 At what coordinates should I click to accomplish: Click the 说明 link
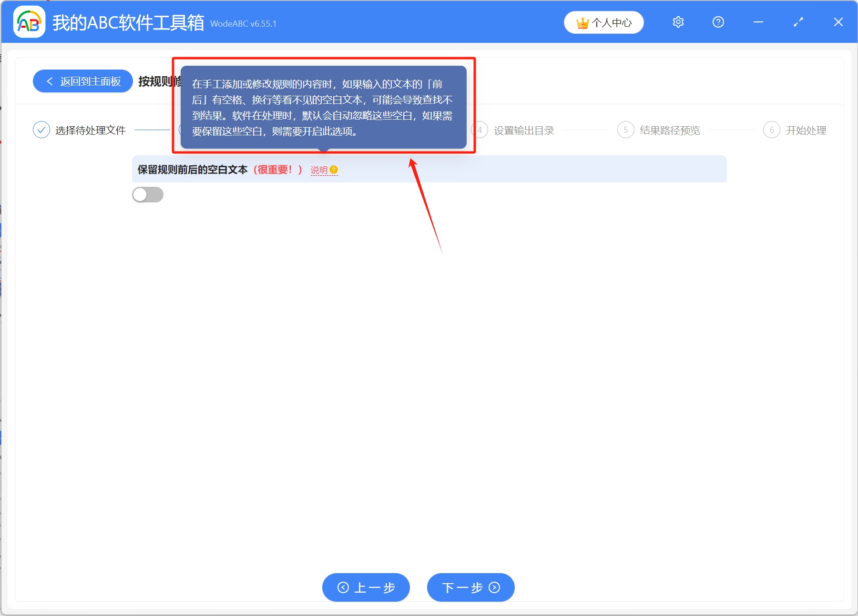pyautogui.click(x=319, y=170)
